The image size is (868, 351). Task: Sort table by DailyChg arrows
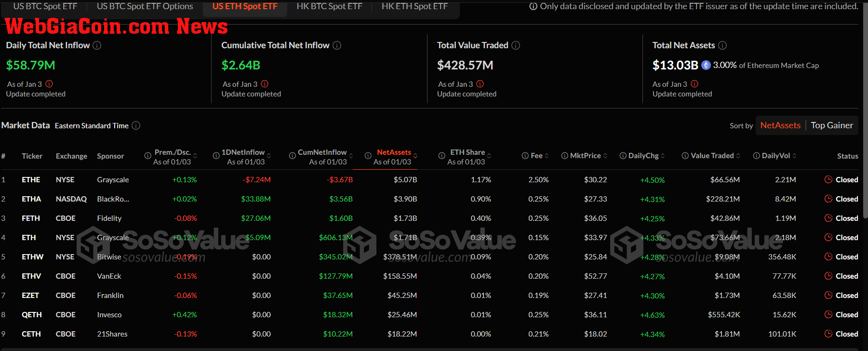click(663, 156)
